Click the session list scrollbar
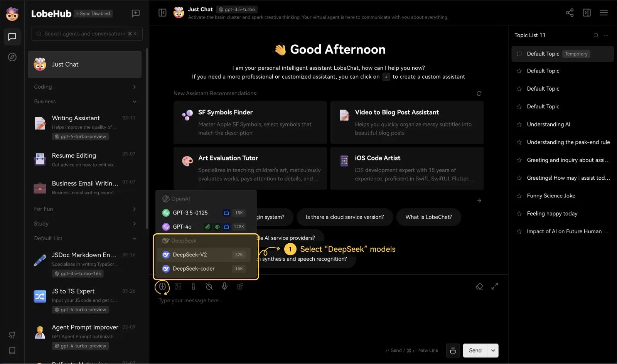This screenshot has width=617, height=364. [147, 139]
